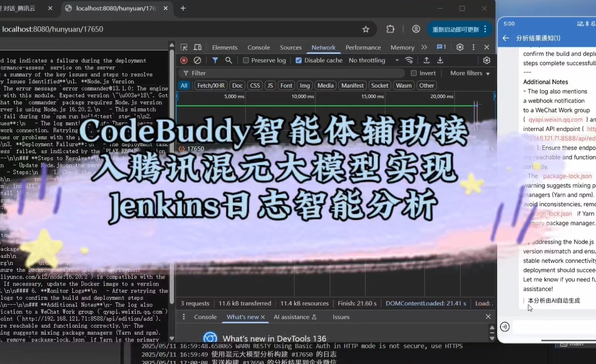Toggle device toolbar icon in DevTools

[x=198, y=47]
